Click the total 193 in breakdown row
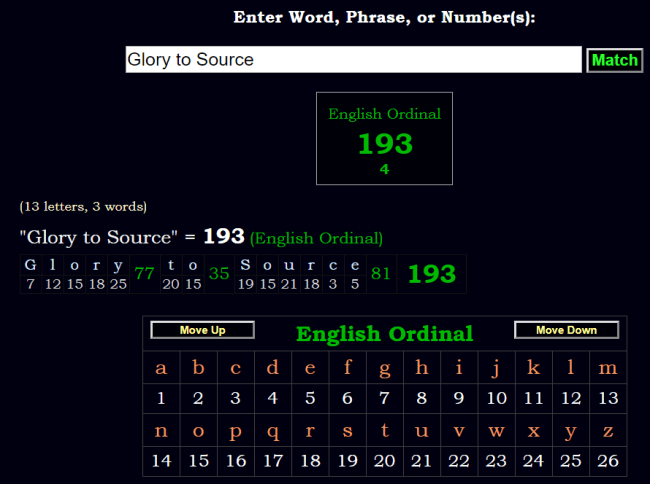This screenshot has width=650, height=484. coord(432,274)
